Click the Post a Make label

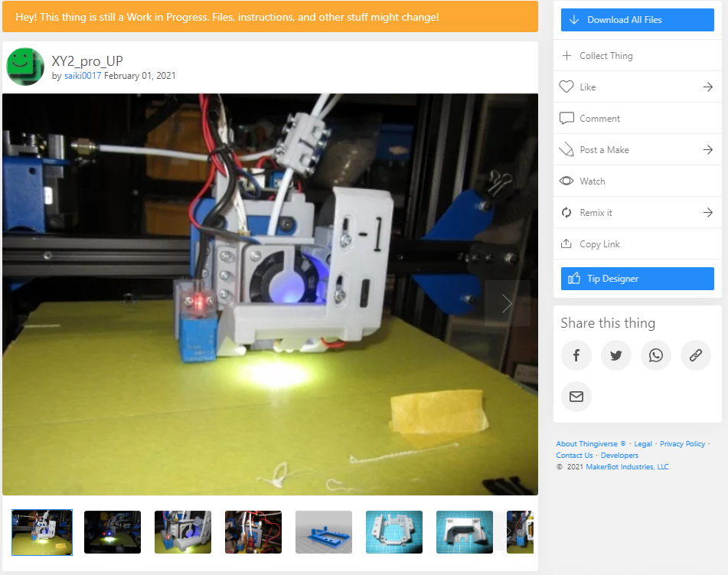tap(605, 150)
